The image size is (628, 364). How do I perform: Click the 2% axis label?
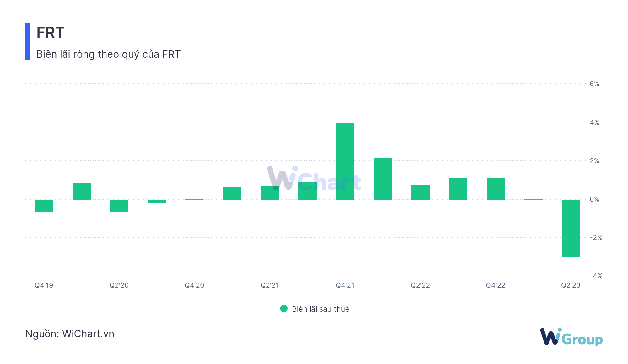594,161
